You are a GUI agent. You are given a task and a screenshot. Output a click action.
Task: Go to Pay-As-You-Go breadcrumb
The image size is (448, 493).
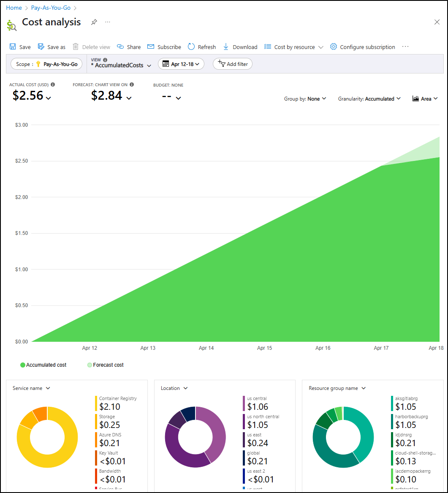pyautogui.click(x=51, y=8)
